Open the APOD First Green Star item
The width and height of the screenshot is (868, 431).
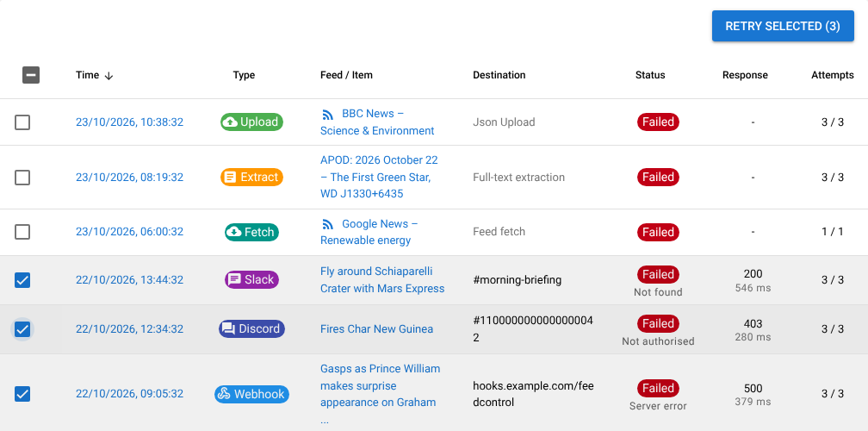(x=379, y=178)
